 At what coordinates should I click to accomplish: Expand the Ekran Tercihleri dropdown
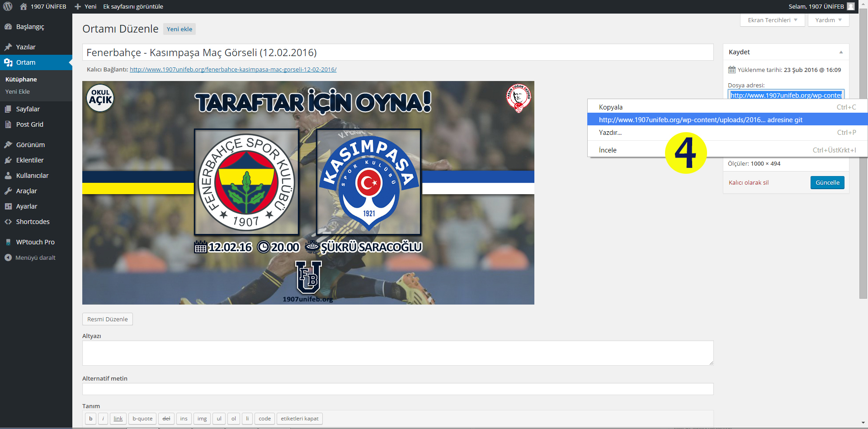(772, 20)
